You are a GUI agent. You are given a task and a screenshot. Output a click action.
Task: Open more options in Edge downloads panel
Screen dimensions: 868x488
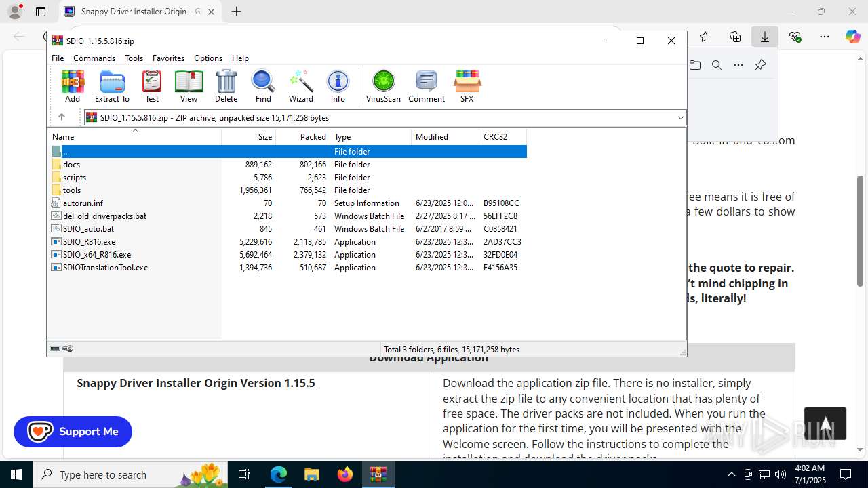tap(738, 65)
